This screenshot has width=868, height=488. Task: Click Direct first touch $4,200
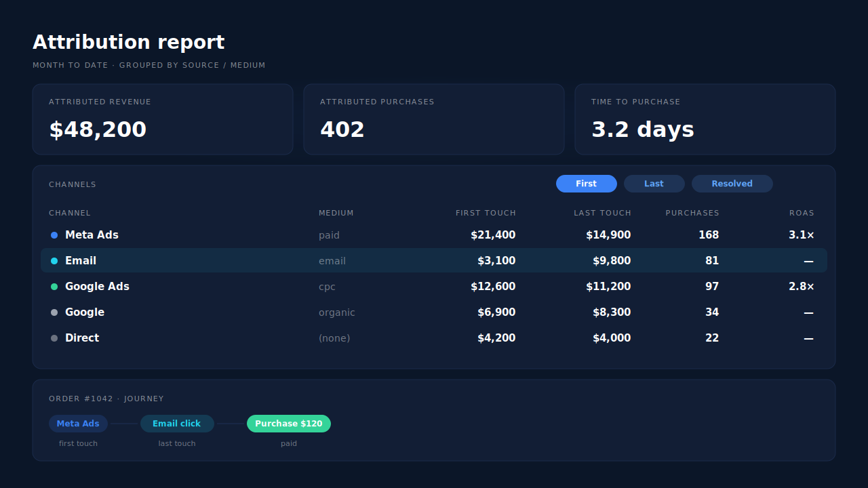tap(496, 338)
